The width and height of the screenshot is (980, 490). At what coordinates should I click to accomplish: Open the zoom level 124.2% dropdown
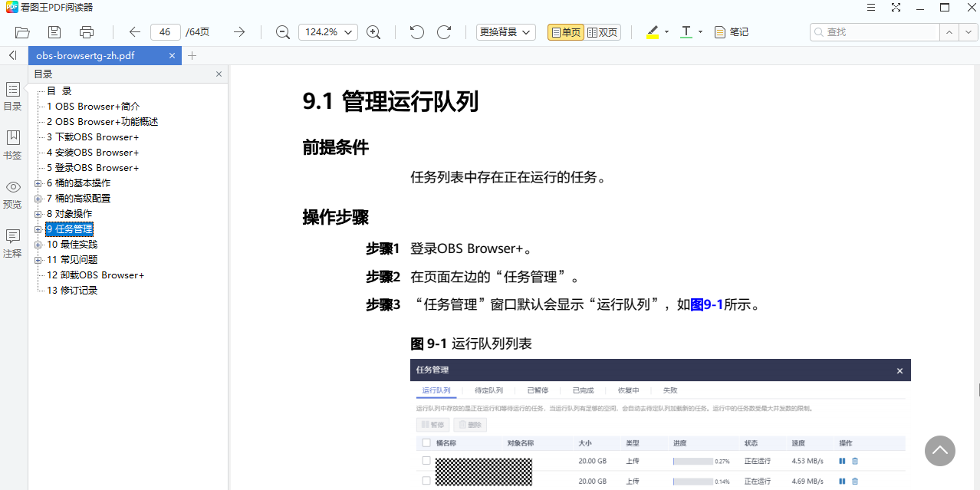[x=328, y=32]
